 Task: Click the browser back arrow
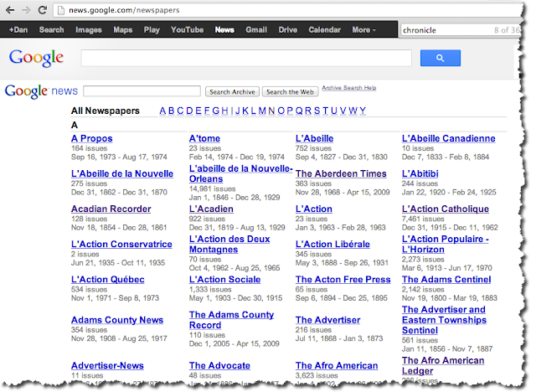click(x=10, y=10)
